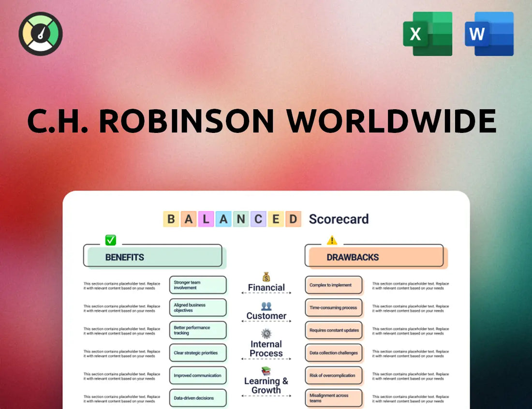
Task: Click the Requires constant updates box
Action: point(334,330)
